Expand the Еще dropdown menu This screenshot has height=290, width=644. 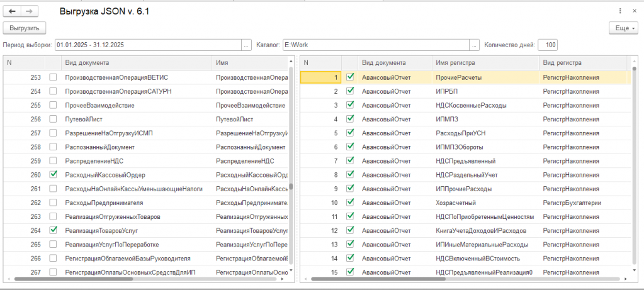(624, 28)
